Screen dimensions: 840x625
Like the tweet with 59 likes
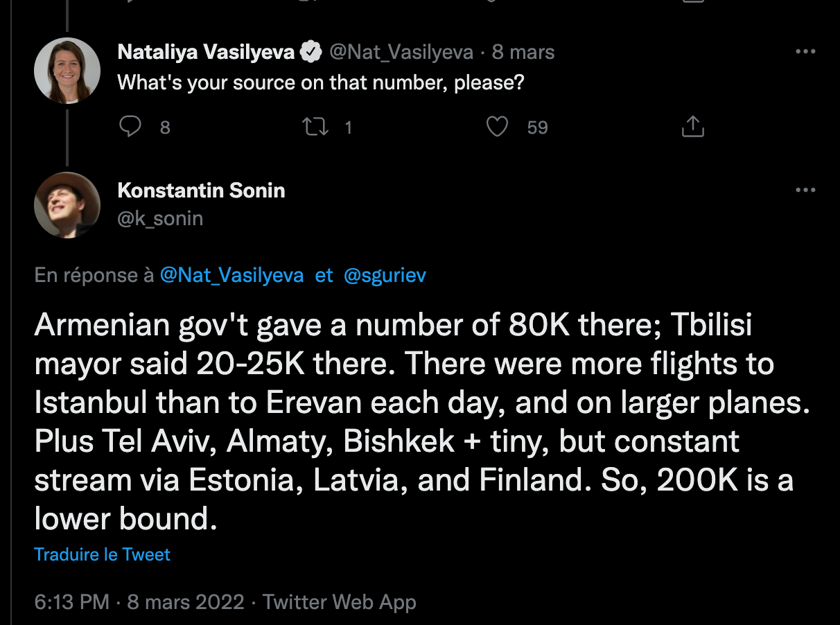pos(497,127)
